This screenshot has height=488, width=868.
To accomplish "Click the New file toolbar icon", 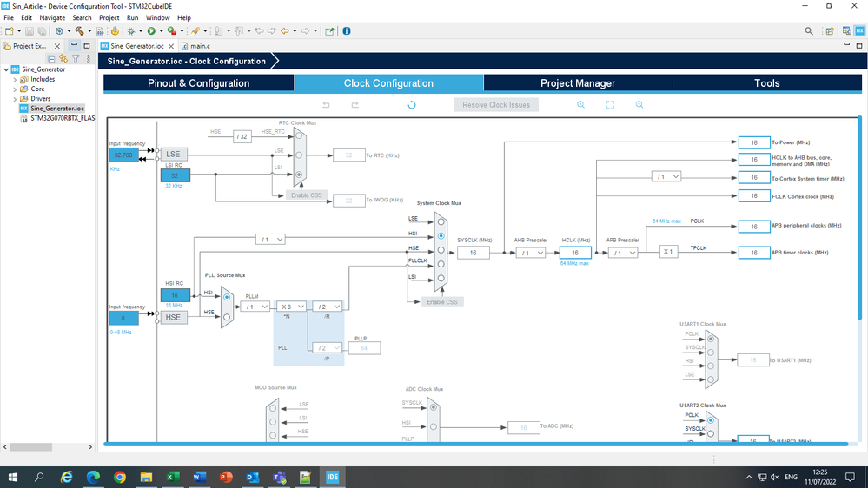I will 9,31.
